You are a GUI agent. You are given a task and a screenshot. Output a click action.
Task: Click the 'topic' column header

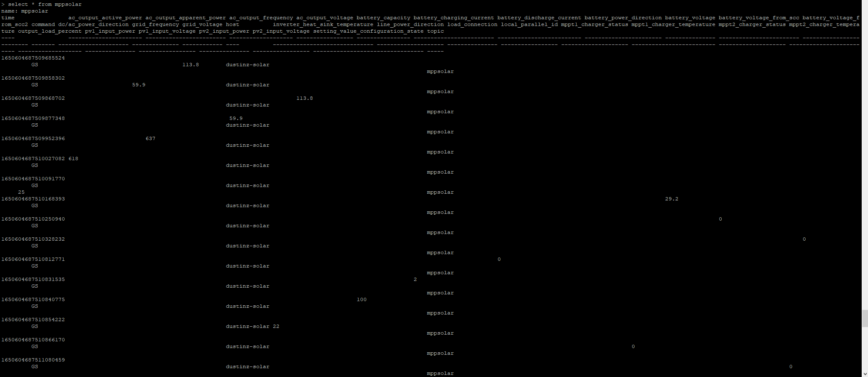435,31
